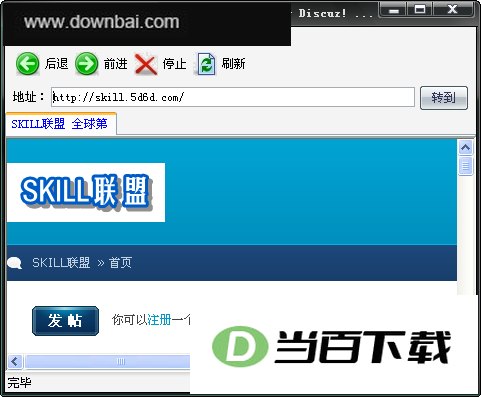The height and width of the screenshot is (397, 481).
Task: Click the horizontal scrollbar thumb
Action: click(108, 361)
